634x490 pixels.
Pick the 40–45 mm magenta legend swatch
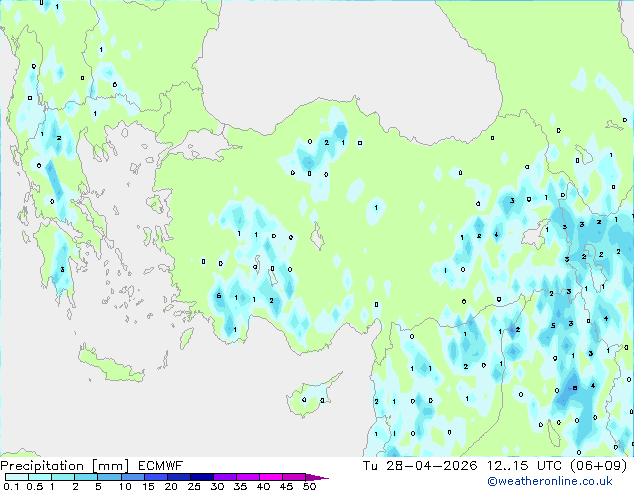pyautogui.click(x=270, y=477)
